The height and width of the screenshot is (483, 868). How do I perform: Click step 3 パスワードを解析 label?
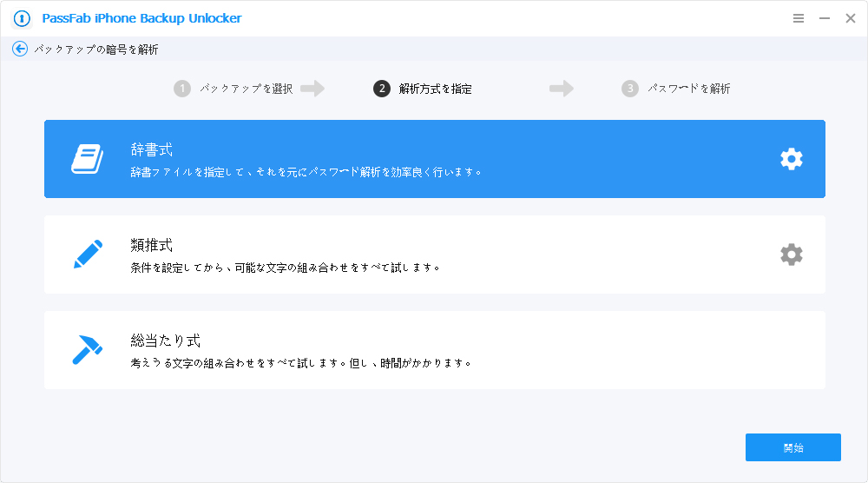688,89
